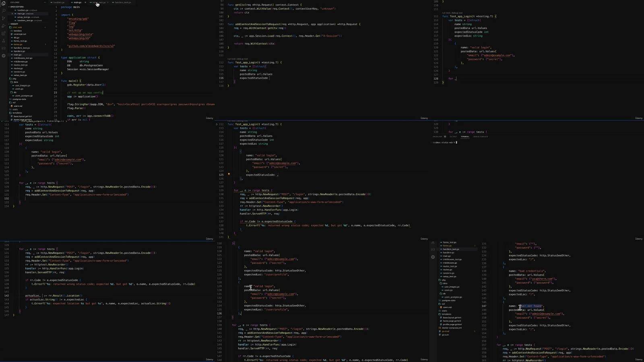Open the Extensions view icon

coord(4,33)
